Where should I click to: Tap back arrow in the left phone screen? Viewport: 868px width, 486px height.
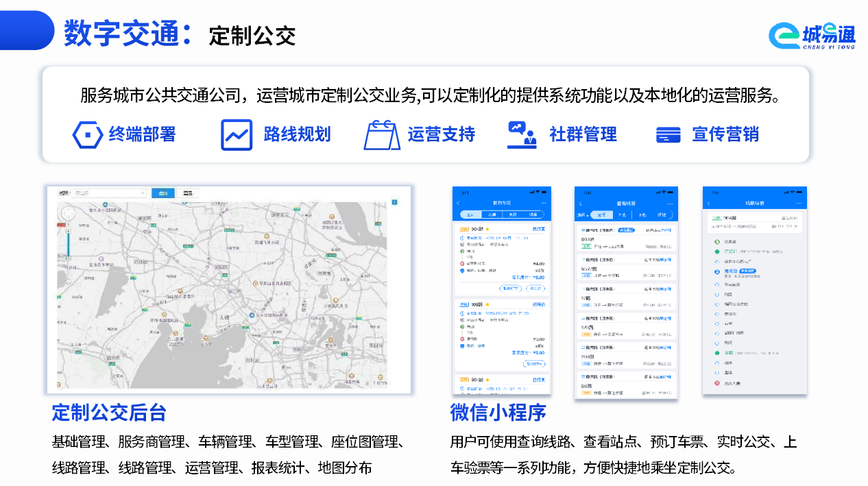tap(458, 203)
